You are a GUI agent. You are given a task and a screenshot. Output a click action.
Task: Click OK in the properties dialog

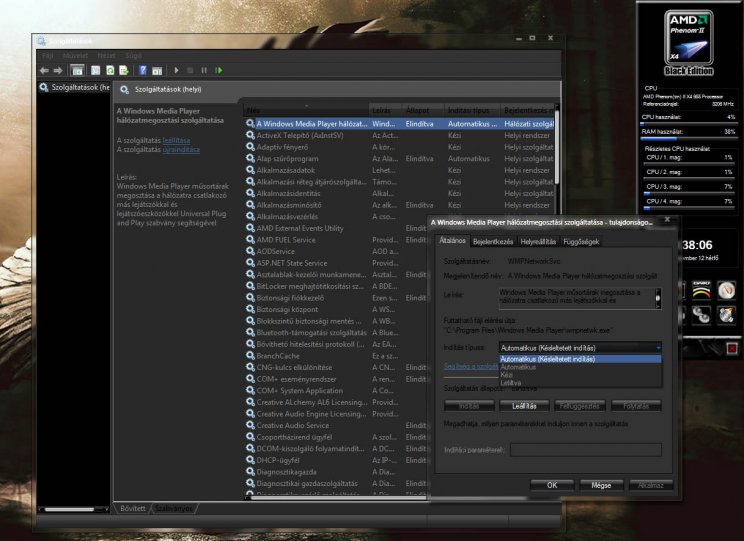552,485
